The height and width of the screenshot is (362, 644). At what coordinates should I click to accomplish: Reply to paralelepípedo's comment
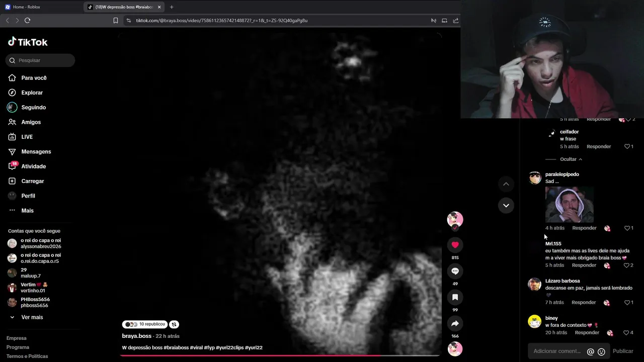pos(584,228)
